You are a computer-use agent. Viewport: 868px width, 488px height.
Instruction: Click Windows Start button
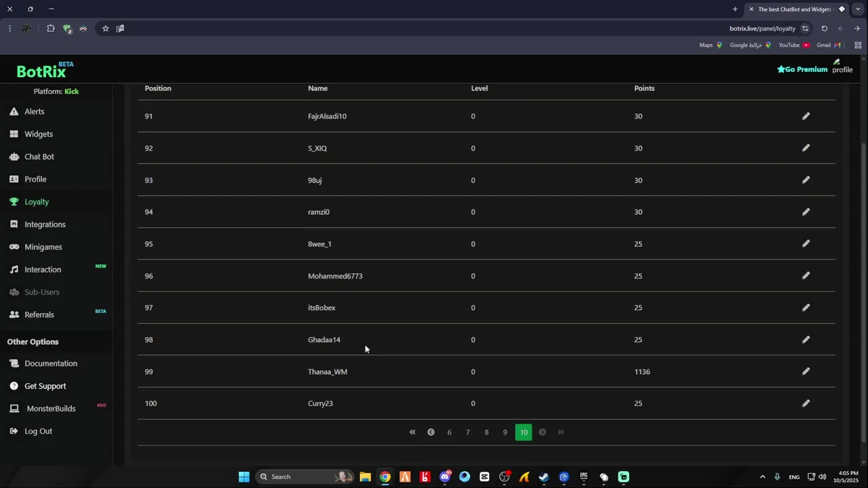(244, 476)
